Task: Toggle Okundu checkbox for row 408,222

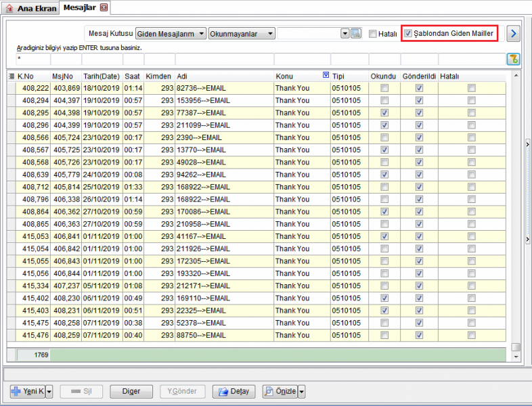Action: (384, 88)
